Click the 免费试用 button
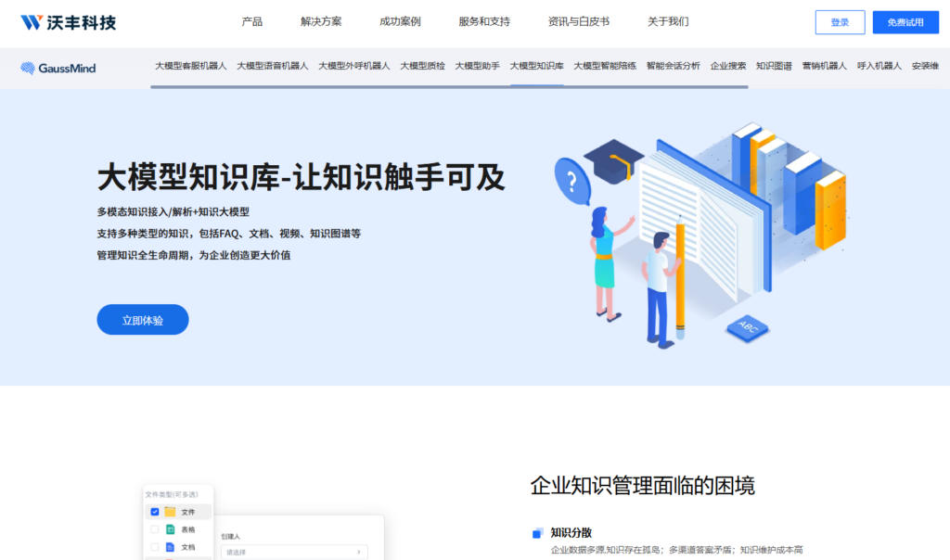The height and width of the screenshot is (560, 950). click(x=905, y=21)
